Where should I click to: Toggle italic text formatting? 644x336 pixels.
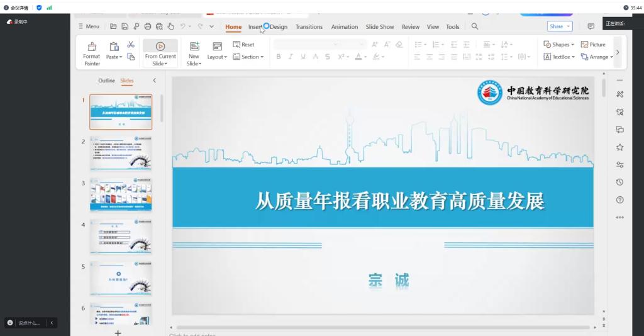291,57
